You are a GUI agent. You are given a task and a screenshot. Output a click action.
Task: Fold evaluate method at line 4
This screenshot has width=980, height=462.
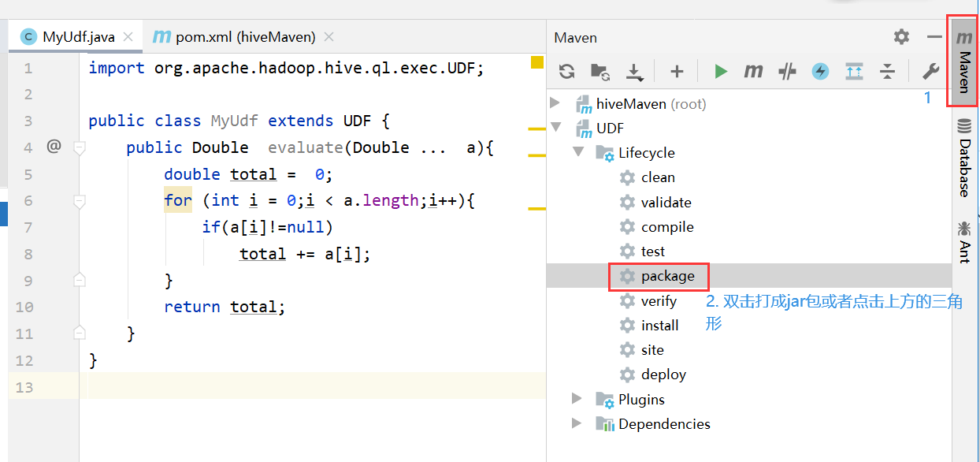click(79, 147)
